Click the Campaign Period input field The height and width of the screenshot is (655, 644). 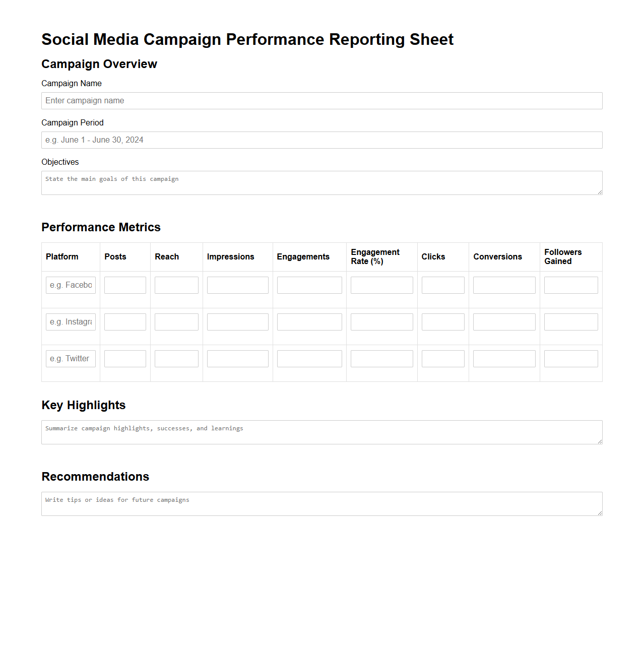[321, 140]
